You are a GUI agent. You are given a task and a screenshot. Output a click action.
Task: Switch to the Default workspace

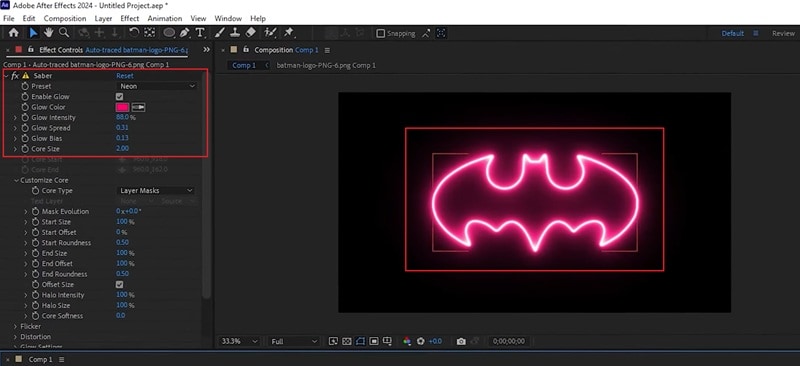click(x=733, y=33)
